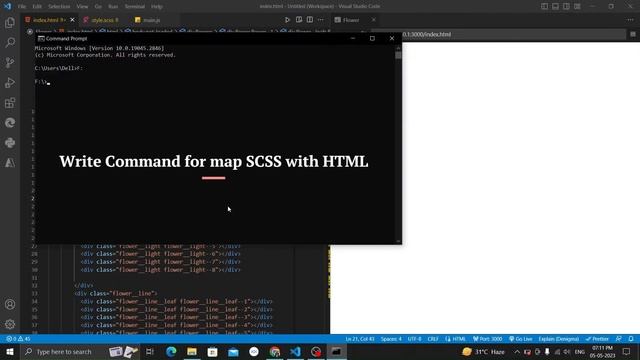Screen dimensions: 640x360
Task: Open the Edge tools icon in activity bar
Action: (10, 122)
